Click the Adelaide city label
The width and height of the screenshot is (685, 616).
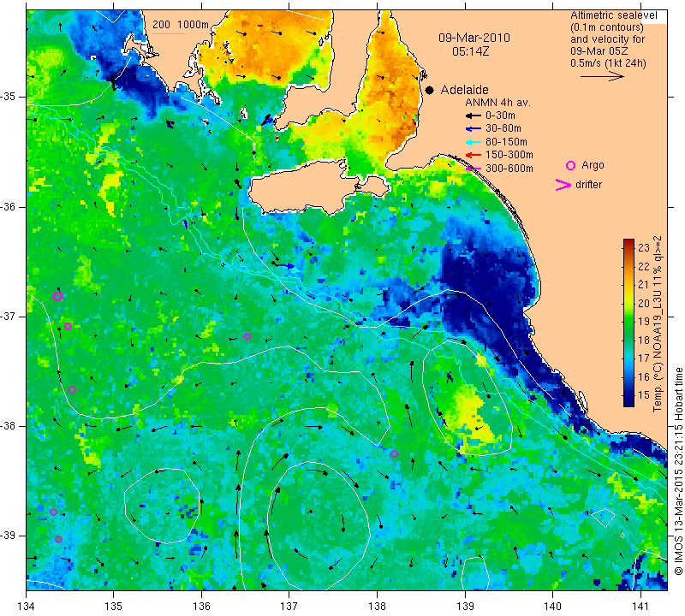(x=464, y=90)
